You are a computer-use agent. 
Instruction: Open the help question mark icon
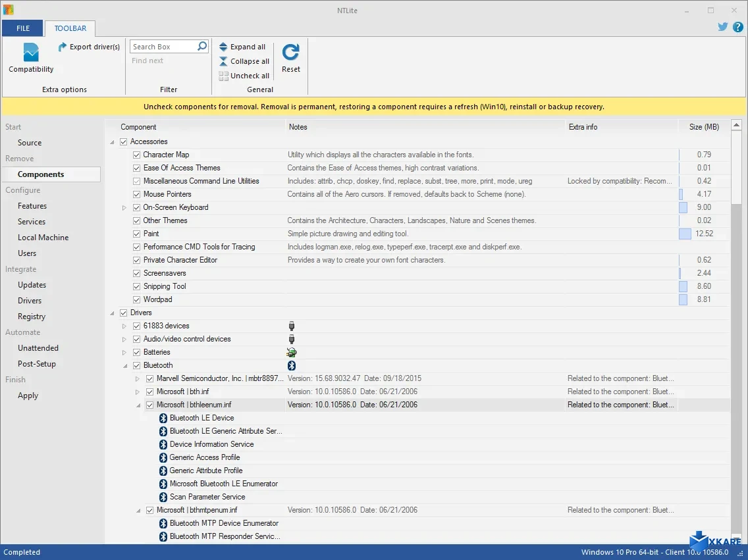737,27
